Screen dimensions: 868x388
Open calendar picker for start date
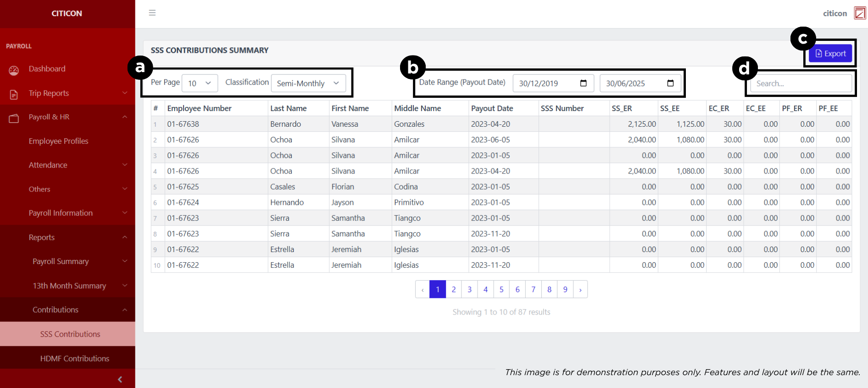point(583,83)
